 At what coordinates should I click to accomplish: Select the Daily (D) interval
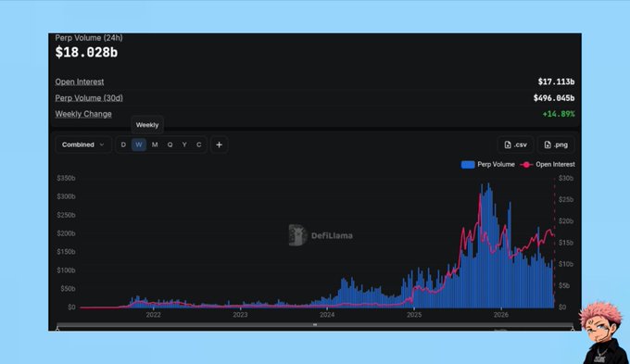coord(123,144)
